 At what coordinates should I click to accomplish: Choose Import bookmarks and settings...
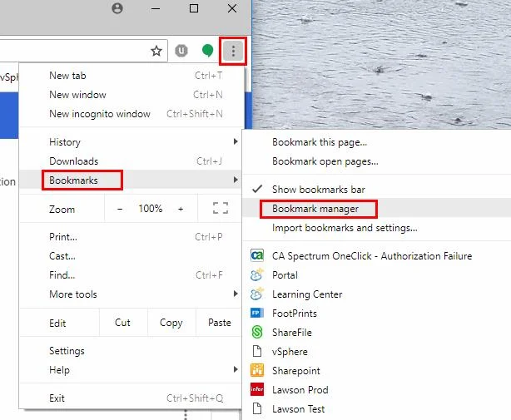coord(376,228)
